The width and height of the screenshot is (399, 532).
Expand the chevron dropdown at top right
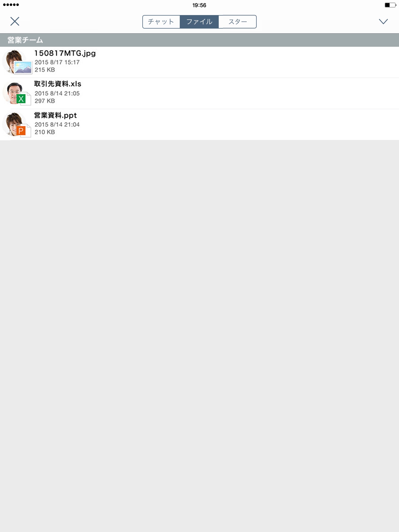(x=383, y=22)
